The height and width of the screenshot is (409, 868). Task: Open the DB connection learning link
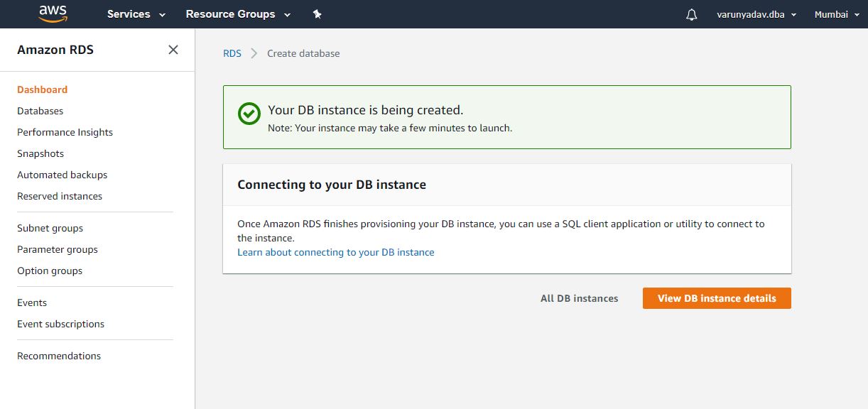[x=335, y=252]
